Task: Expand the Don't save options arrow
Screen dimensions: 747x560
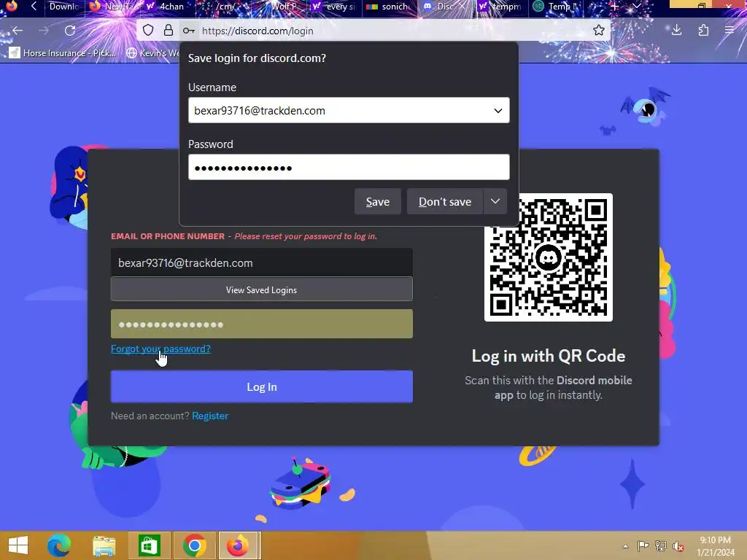Action: [x=495, y=201]
